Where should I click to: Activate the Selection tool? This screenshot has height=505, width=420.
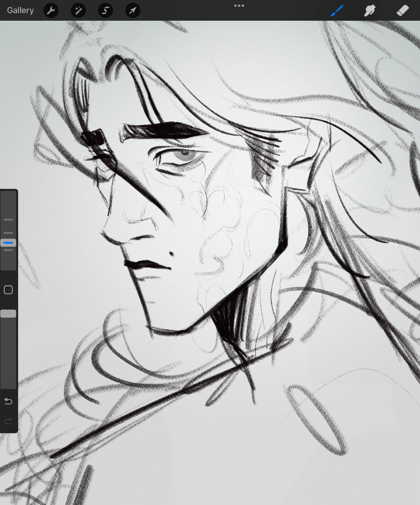(x=105, y=10)
